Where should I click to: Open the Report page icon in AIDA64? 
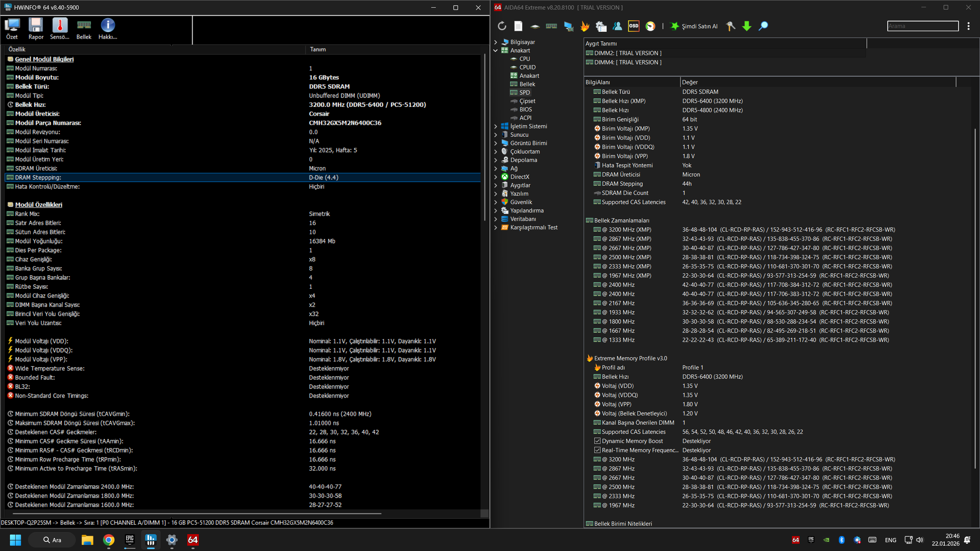[x=518, y=26]
